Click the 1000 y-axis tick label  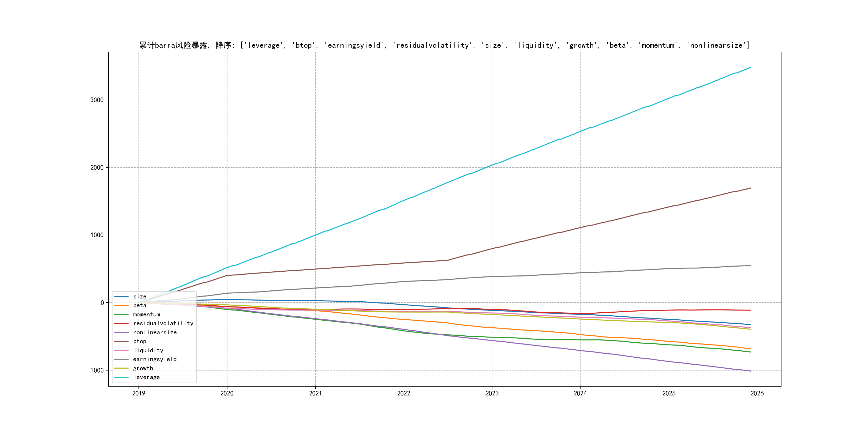pyautogui.click(x=97, y=235)
